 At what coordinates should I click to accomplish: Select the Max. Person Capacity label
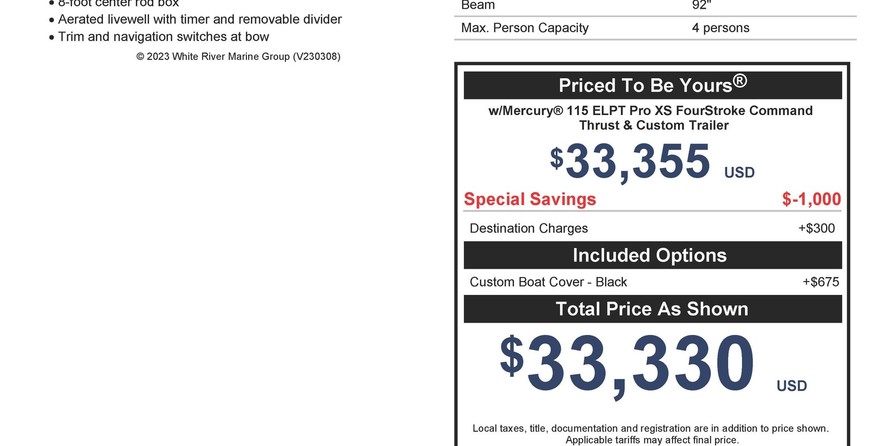point(525,28)
